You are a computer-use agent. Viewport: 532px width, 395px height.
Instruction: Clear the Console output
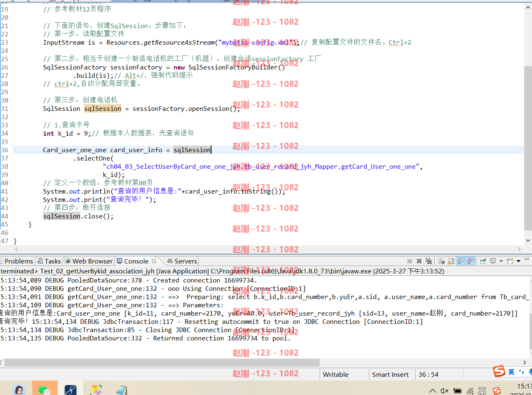coord(441,261)
